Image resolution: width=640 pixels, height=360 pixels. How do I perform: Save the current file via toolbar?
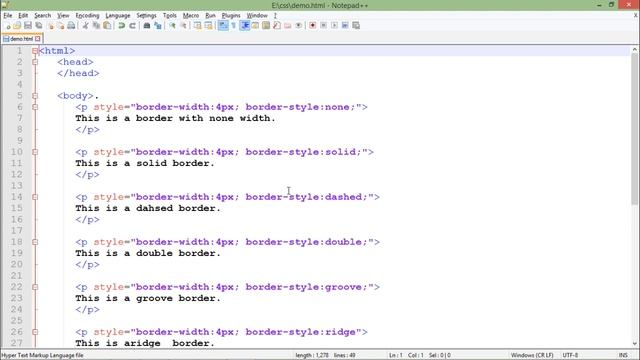click(x=28, y=25)
